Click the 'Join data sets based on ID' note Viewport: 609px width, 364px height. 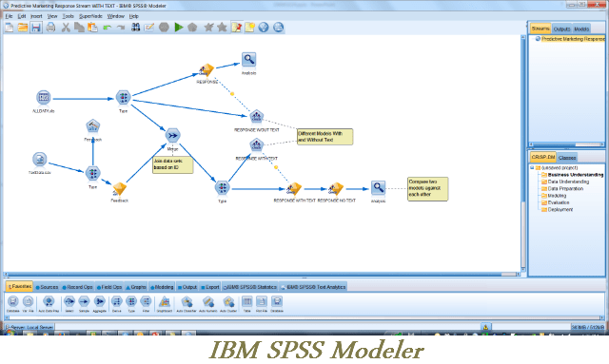tap(172, 164)
